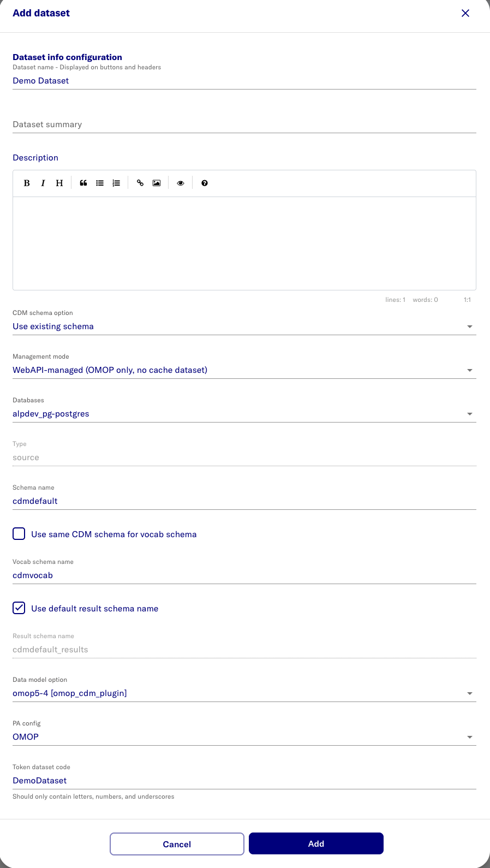Open the markdown help guide icon
This screenshot has width=490, height=868.
click(205, 183)
